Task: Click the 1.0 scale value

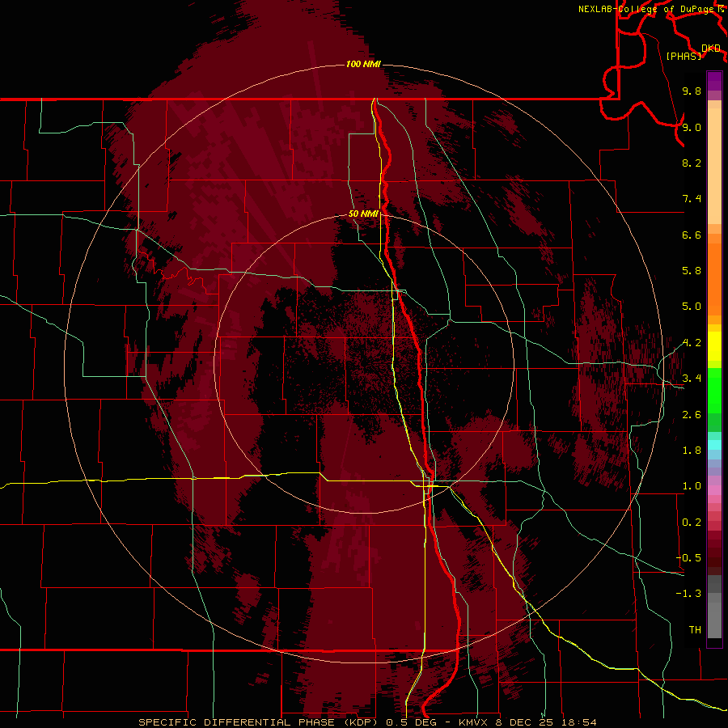Action: click(692, 486)
